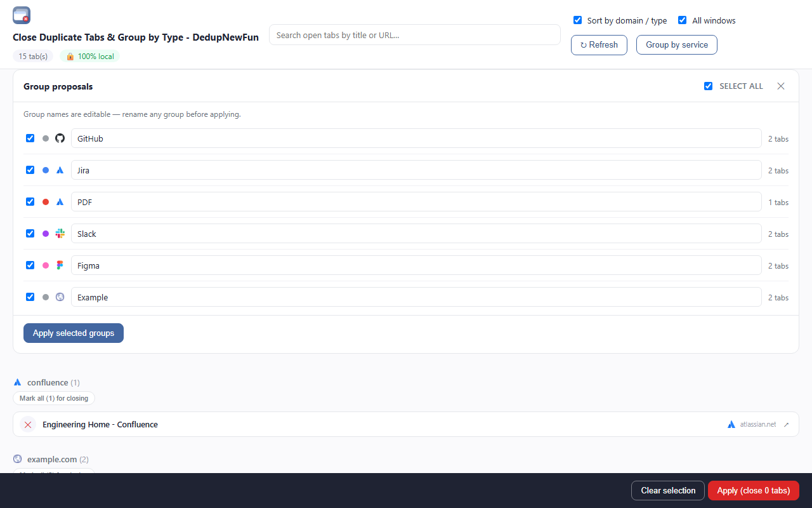Image resolution: width=812 pixels, height=508 pixels.
Task: Click the 100% local text label
Action: coord(96,57)
